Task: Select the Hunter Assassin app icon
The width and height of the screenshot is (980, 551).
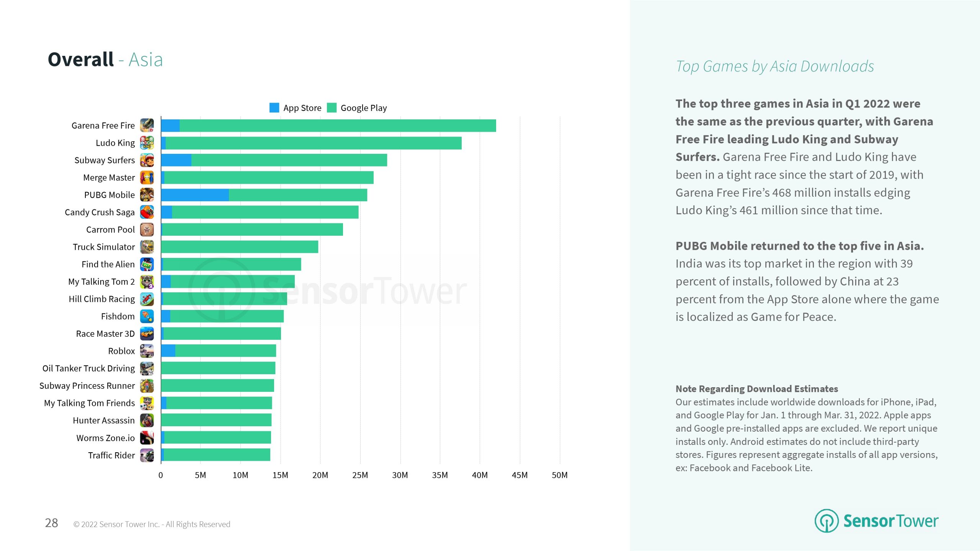Action: click(x=147, y=420)
